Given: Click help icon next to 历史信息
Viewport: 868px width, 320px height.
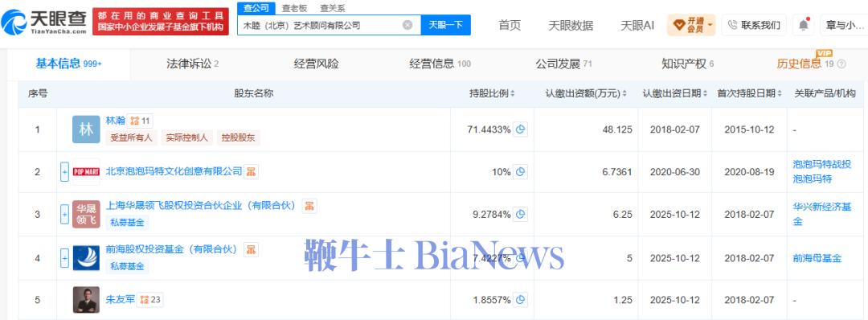Looking at the screenshot, I should [842, 64].
